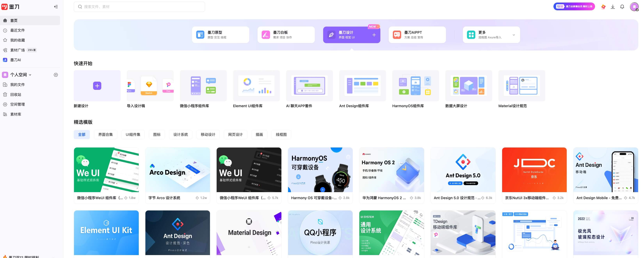The width and height of the screenshot is (644, 258).
Task: Open 素材广场 material marketplace
Action: pyautogui.click(x=18, y=50)
